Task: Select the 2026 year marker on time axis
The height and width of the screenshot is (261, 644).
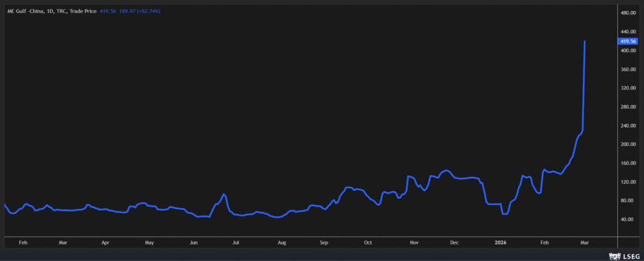Action: click(500, 242)
